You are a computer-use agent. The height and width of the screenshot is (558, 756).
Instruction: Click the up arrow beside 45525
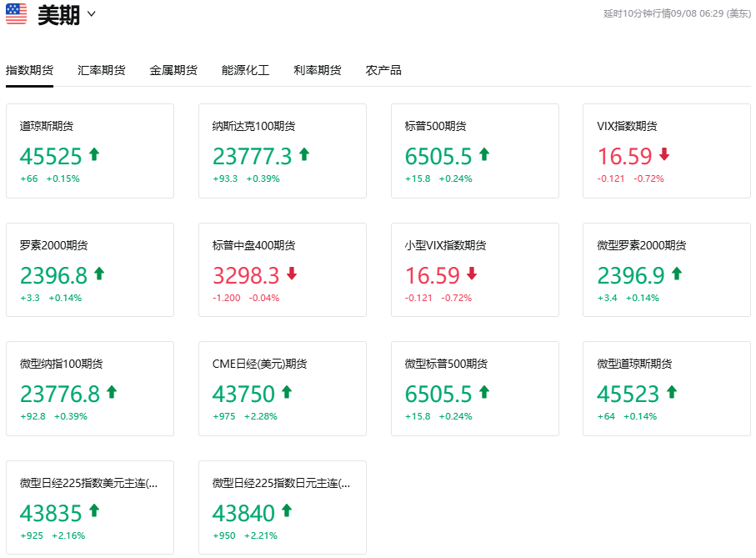click(94, 154)
